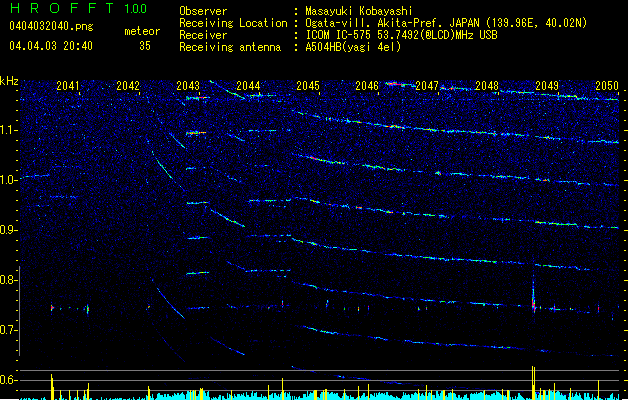Screen dimensions: 629x400
Task: Click the 0.7 kHz frequency axis label
Action: tap(9, 330)
